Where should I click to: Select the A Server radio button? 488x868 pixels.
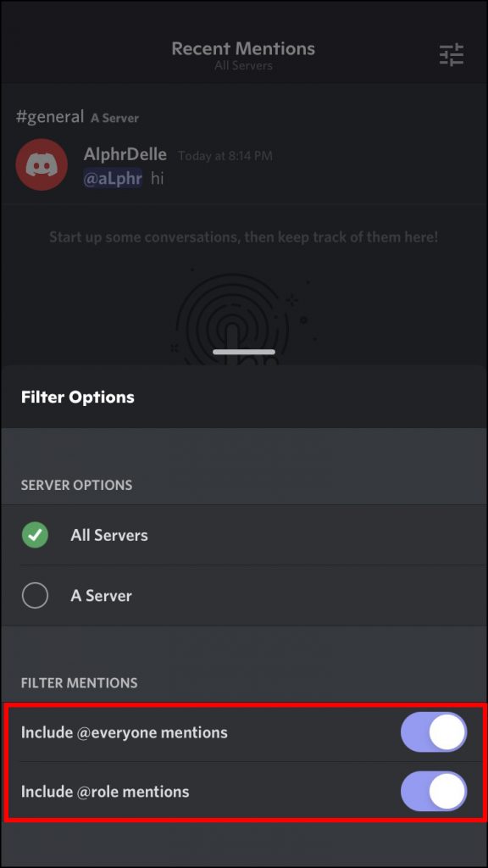35,595
